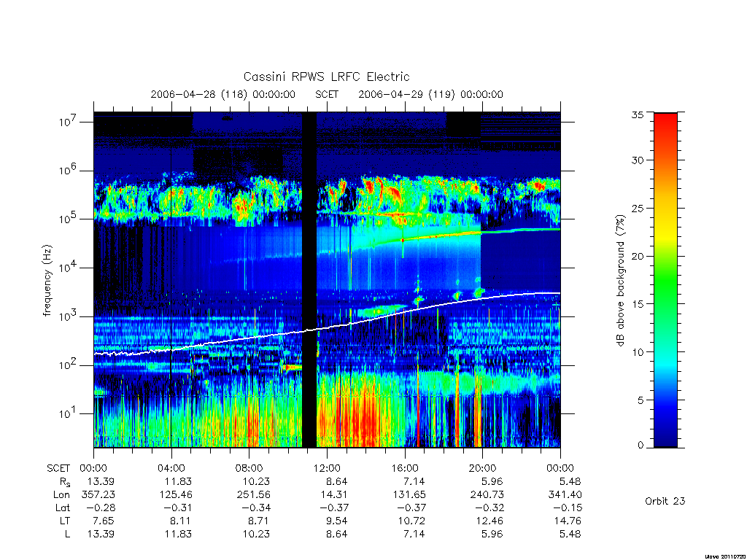Click the black data gap band near 11:00
Screen dimensions: 747x560
309,280
